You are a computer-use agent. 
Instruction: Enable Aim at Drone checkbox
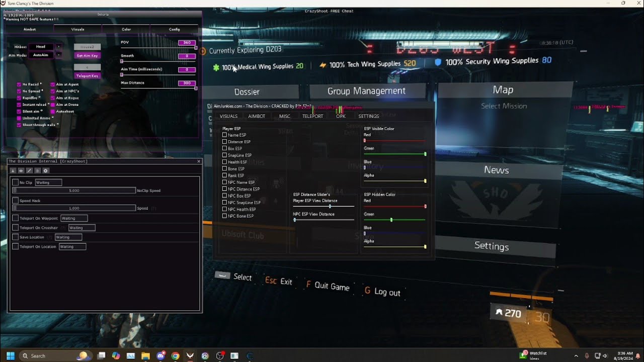[x=52, y=105]
